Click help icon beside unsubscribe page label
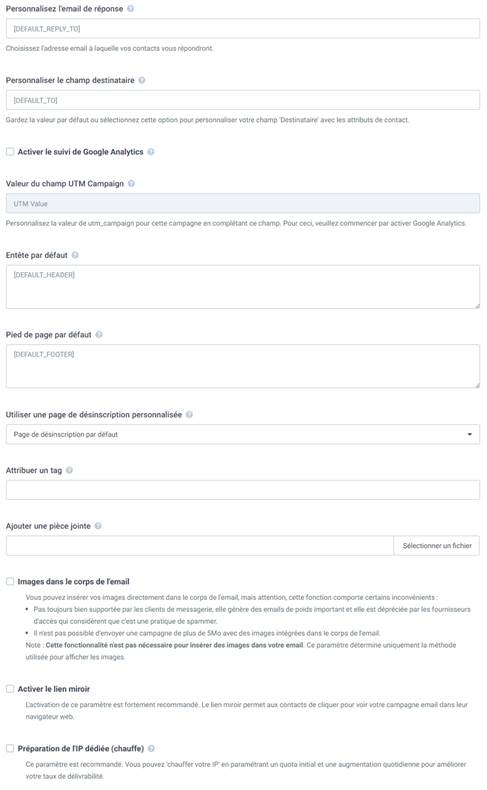The image size is (487, 790). [189, 415]
